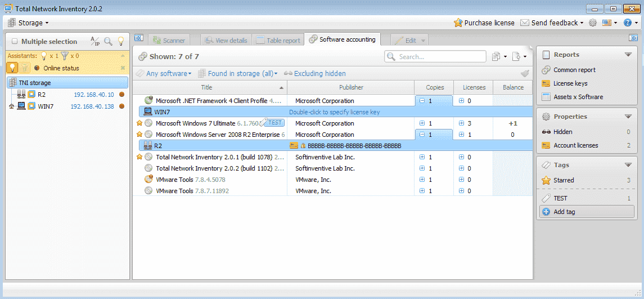This screenshot has height=299, width=644.
Task: Select WIN7 sub-row under .NET Framework
Action: pyautogui.click(x=336, y=112)
